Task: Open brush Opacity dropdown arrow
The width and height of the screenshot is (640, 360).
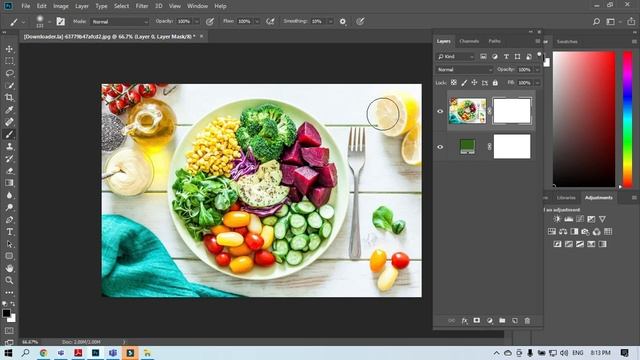Action: (196, 22)
